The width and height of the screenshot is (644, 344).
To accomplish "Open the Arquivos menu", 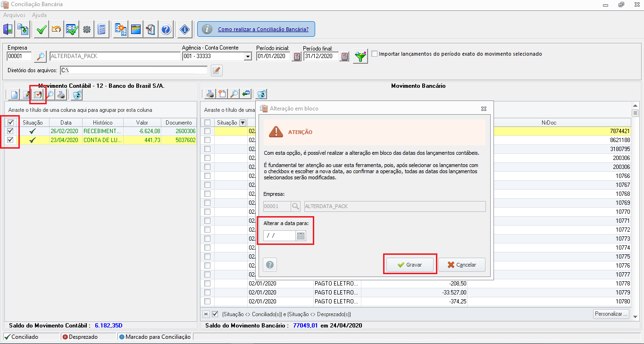I will (x=14, y=15).
